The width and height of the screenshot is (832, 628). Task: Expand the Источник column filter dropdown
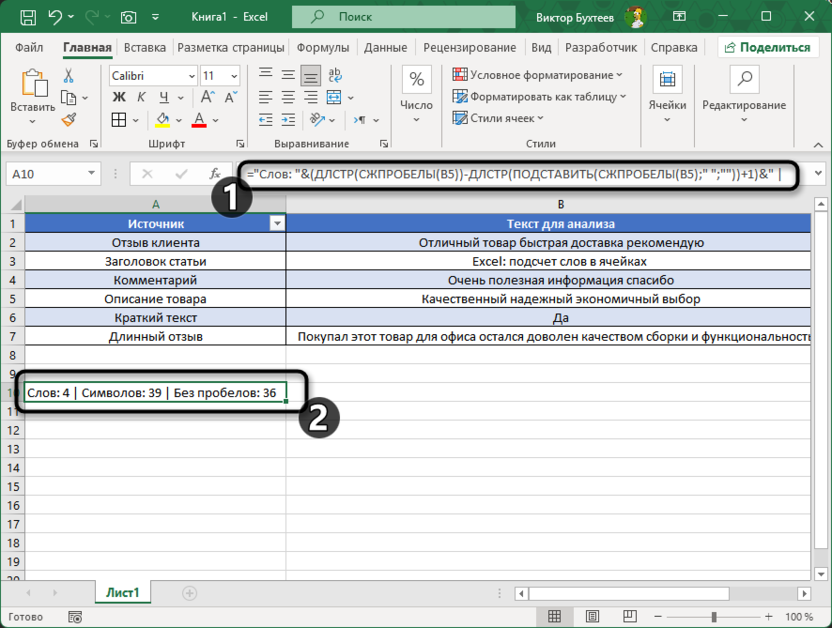point(277,224)
